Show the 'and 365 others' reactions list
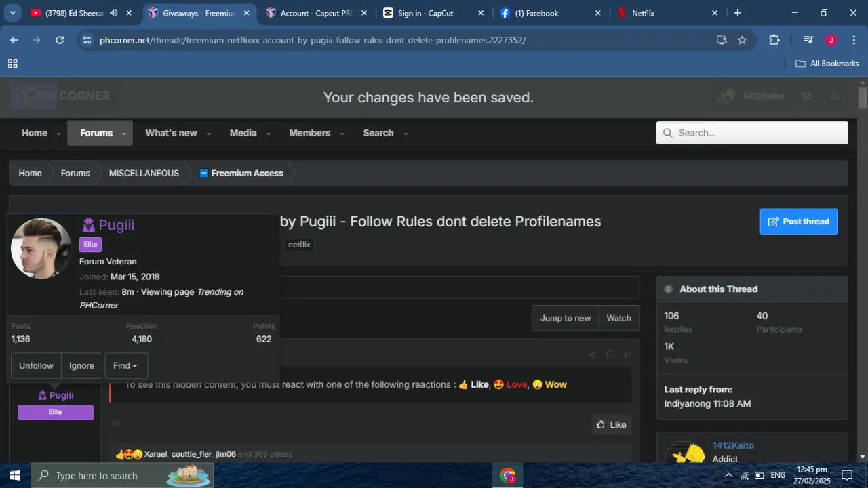 pyautogui.click(x=265, y=454)
